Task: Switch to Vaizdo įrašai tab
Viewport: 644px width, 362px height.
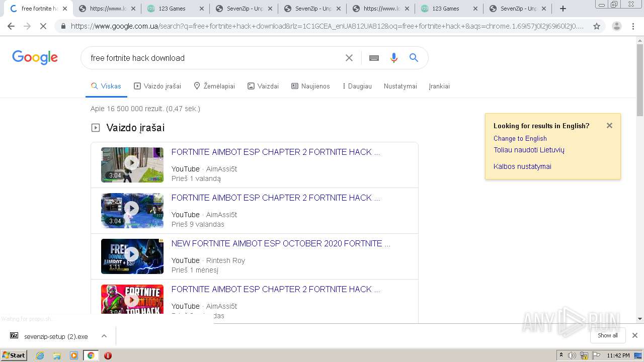Action: 157,86
